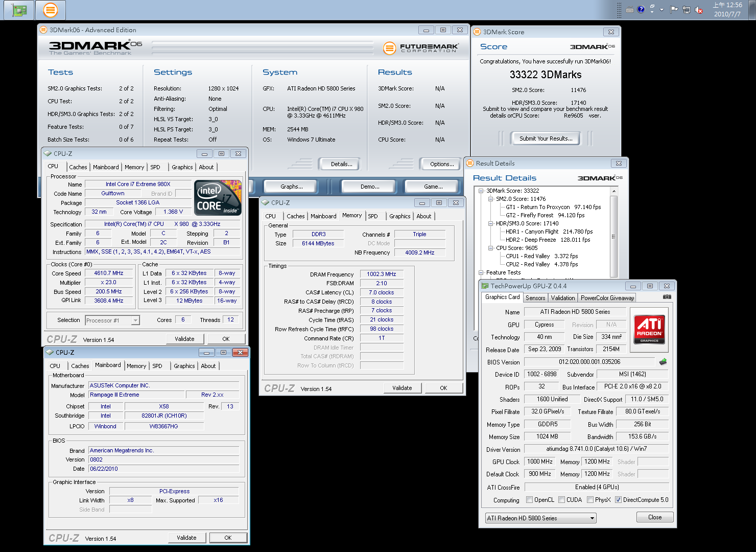Toggle the CUDA checkbox
Screen dimensions: 756x552
click(562, 500)
